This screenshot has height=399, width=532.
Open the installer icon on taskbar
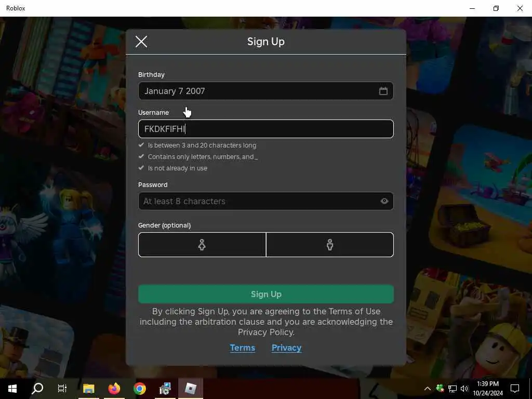point(165,389)
